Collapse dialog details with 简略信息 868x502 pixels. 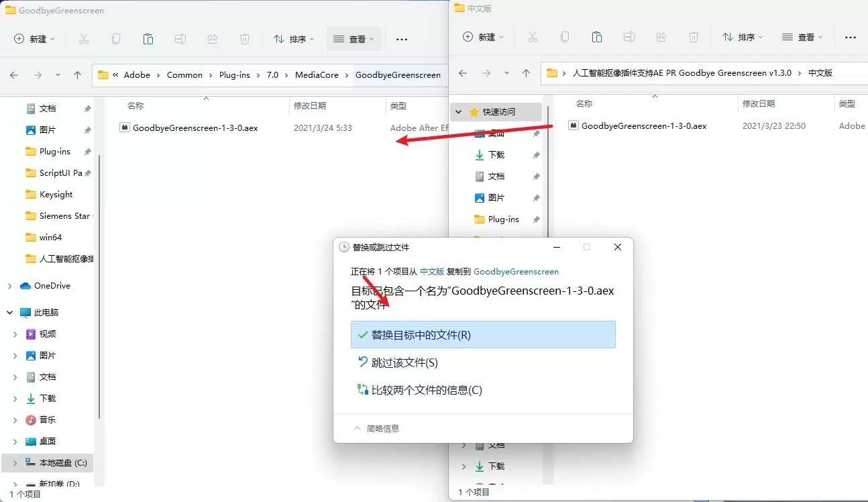point(376,428)
